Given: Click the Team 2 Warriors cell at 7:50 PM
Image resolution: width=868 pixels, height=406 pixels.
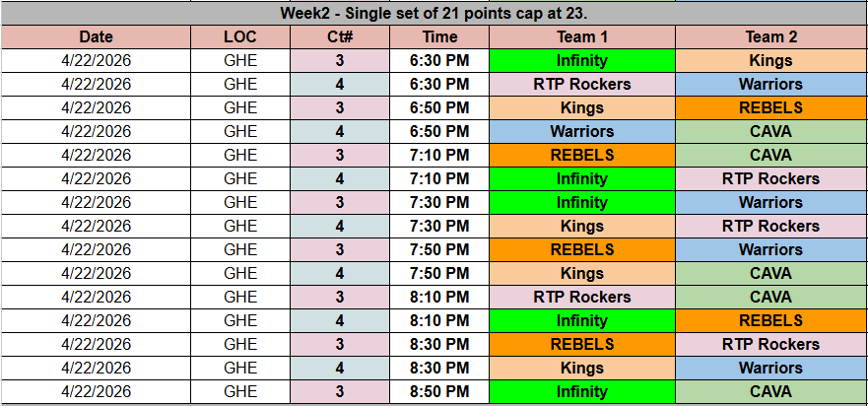Looking at the screenshot, I should [x=771, y=249].
